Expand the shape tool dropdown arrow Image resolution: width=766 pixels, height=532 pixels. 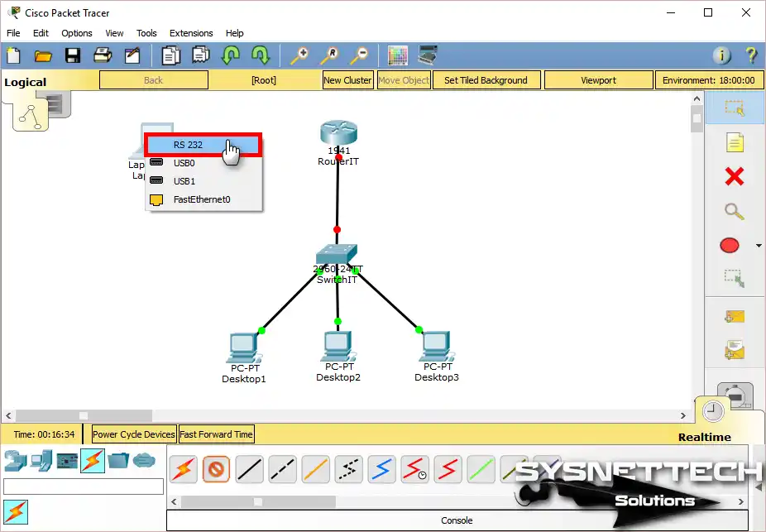pos(759,246)
